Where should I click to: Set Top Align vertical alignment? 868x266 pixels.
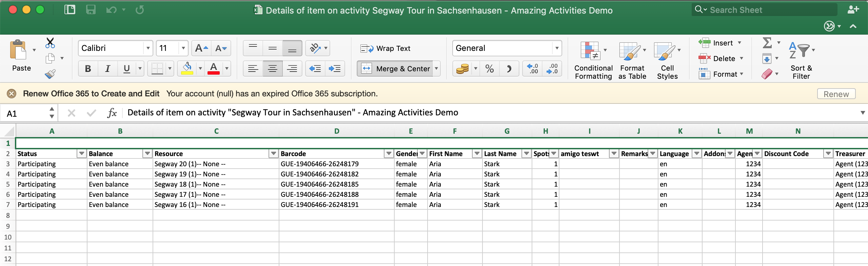pos(253,48)
